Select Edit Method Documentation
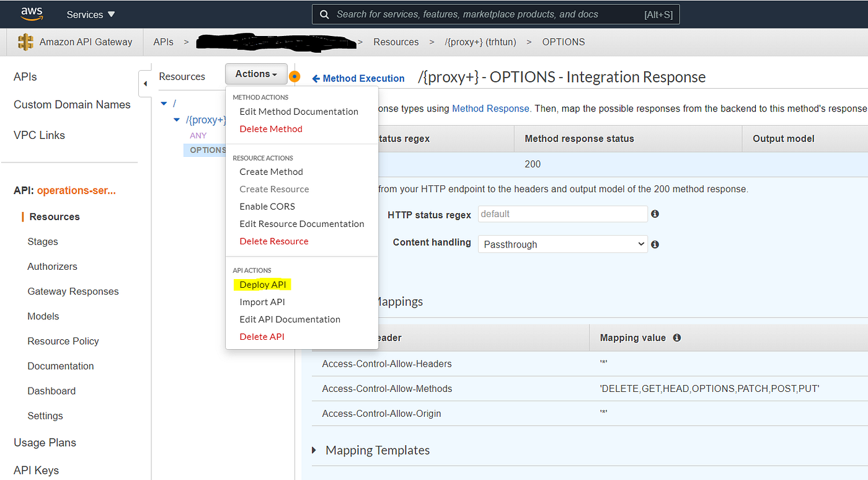The width and height of the screenshot is (868, 480). pos(299,112)
